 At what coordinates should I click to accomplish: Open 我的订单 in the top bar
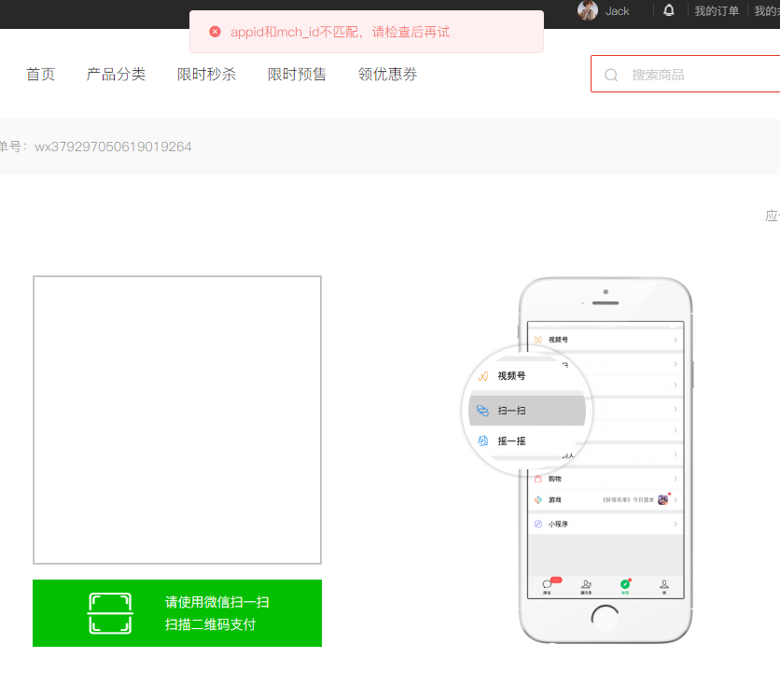pos(717,11)
